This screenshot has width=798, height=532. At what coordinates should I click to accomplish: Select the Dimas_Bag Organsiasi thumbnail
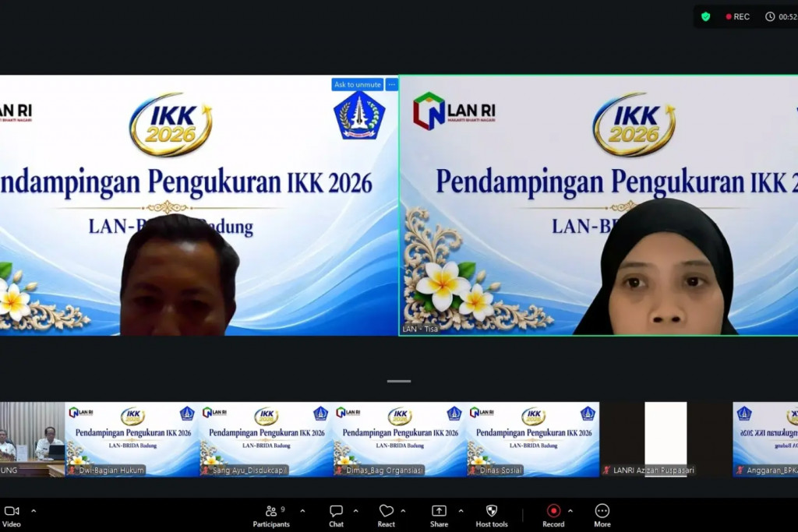point(400,439)
